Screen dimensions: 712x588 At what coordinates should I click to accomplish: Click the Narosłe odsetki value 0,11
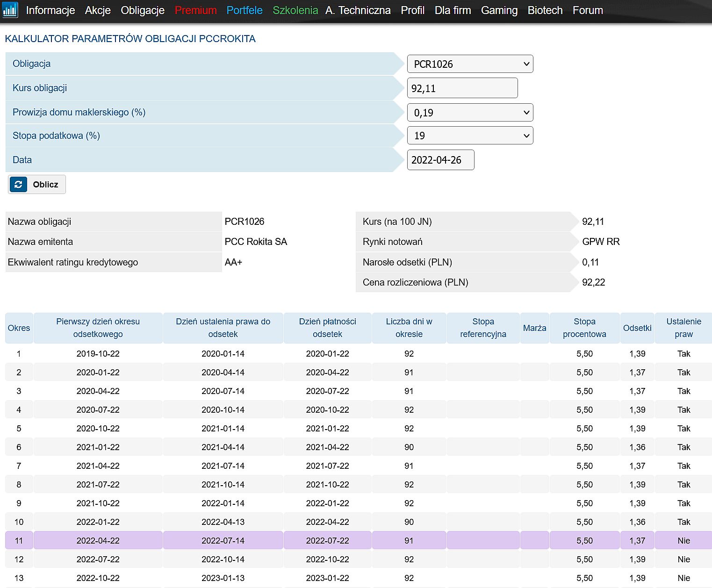[x=590, y=262]
